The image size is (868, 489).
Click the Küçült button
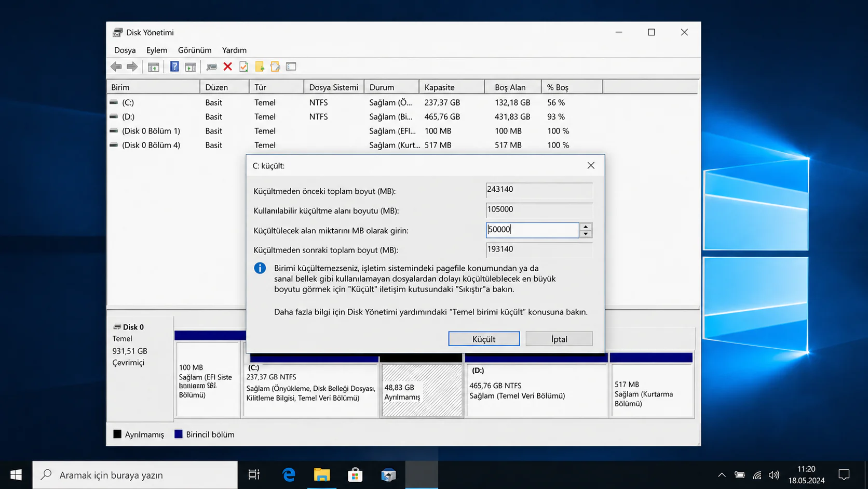[483, 338]
